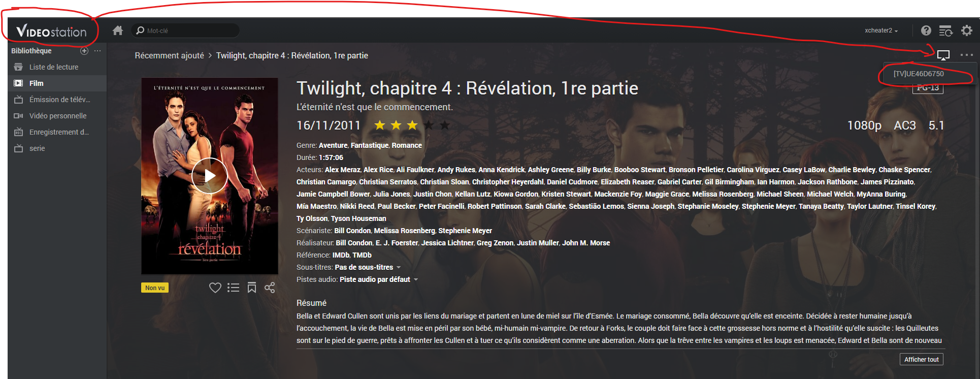Add movie to playlist icon

point(234,288)
